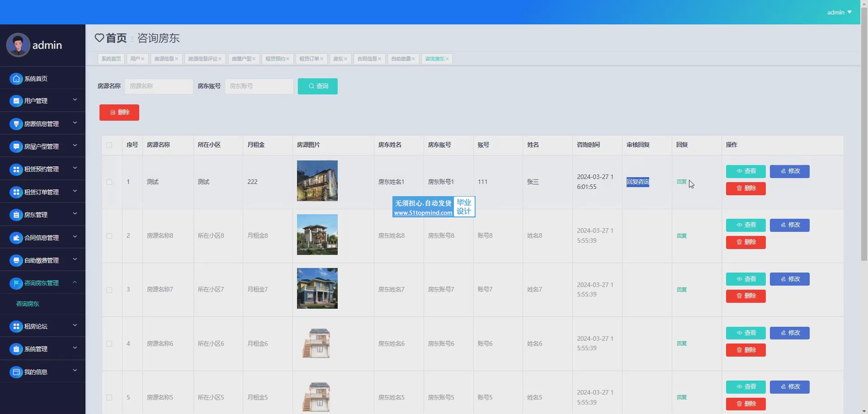This screenshot has width=868, height=414.
Task: Select the checkbox for row 3 房源名称7
Action: [x=109, y=290]
